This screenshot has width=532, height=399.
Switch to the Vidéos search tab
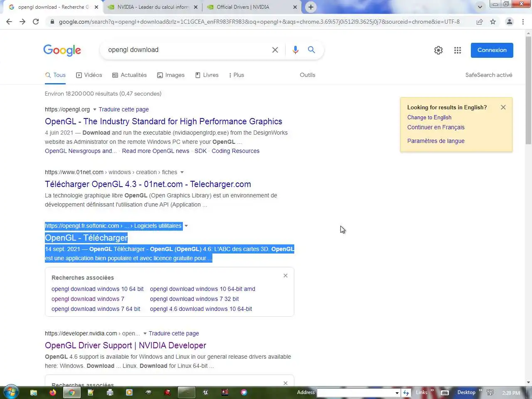pos(89,75)
